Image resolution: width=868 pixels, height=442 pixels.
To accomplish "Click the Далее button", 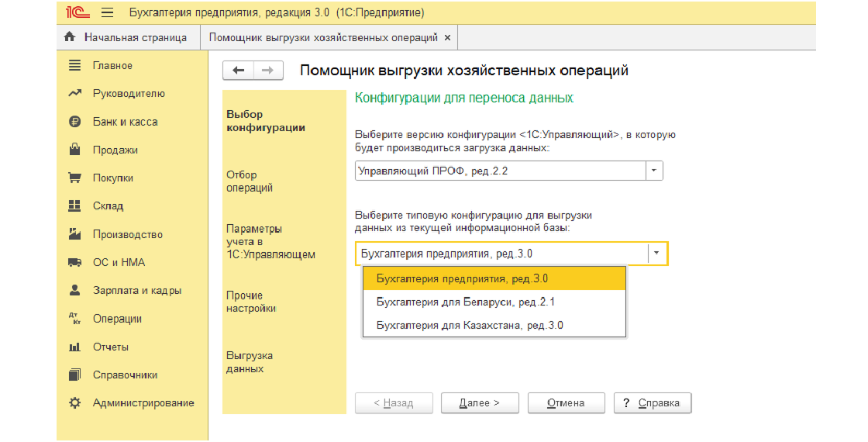I will 480,403.
